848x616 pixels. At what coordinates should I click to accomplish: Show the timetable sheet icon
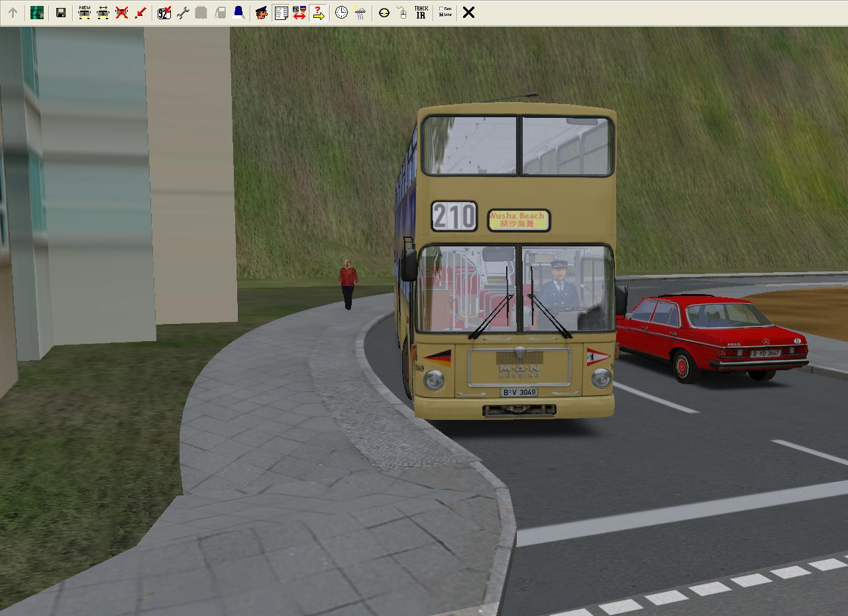pyautogui.click(x=281, y=13)
